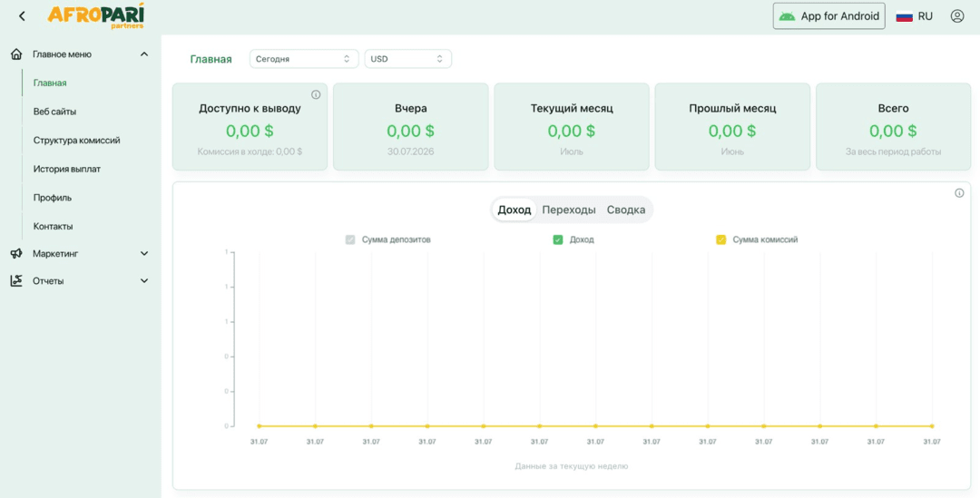Open История выплат in the sidebar
This screenshot has height=498, width=980.
(67, 170)
